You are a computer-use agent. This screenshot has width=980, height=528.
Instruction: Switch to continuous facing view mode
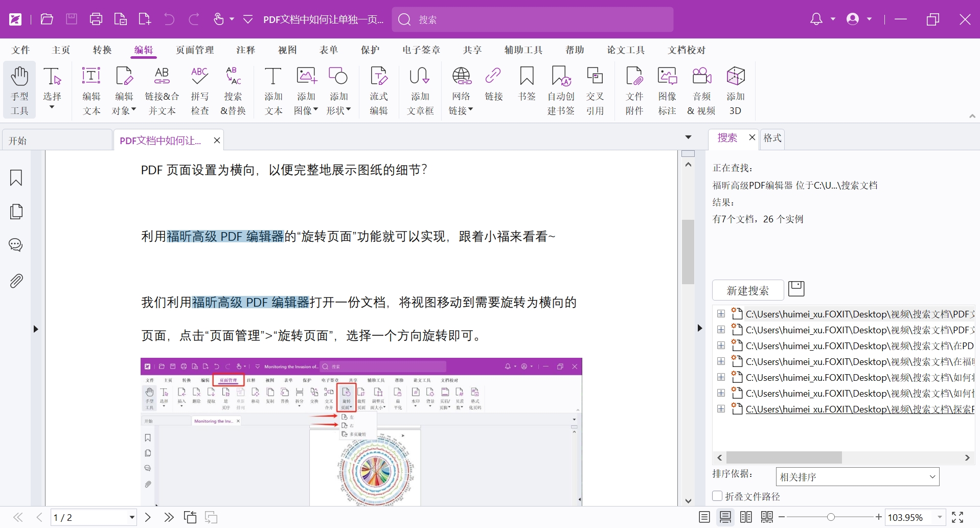point(767,517)
